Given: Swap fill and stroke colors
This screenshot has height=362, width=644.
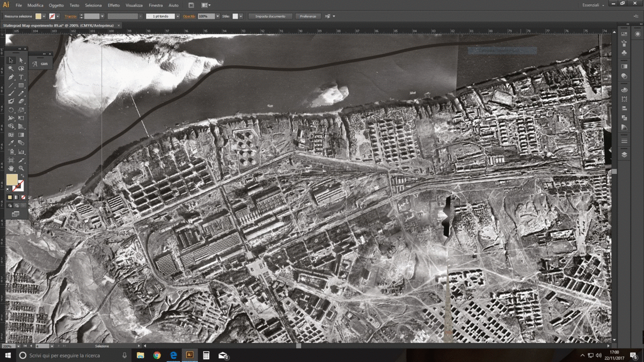Looking at the screenshot, I should click(x=22, y=176).
